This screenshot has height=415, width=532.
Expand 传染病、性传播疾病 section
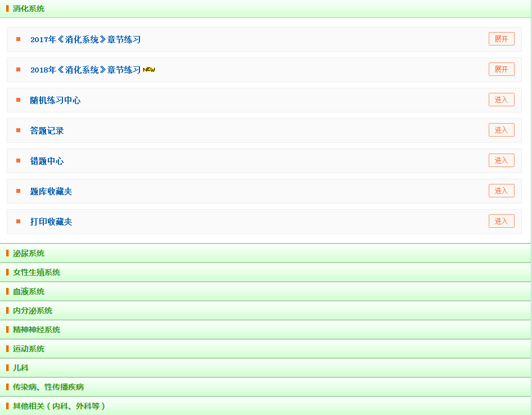[x=48, y=387]
